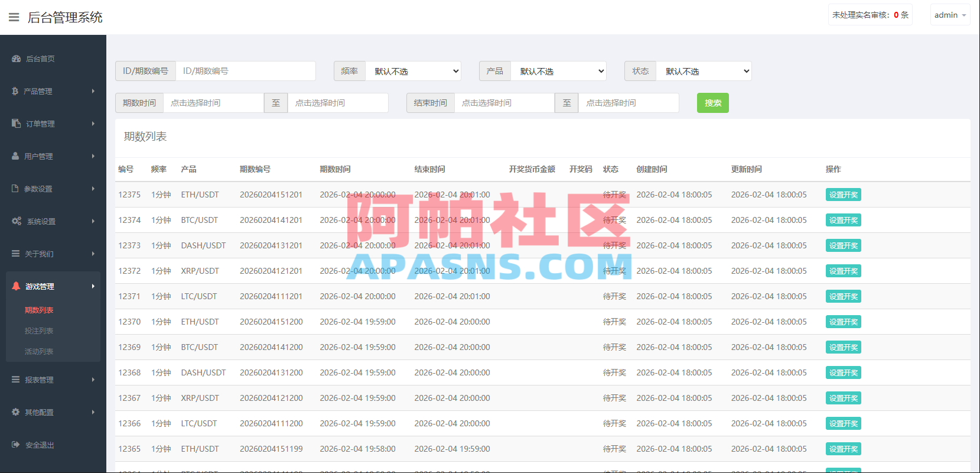Viewport: 980px width, 473px height.
Task: Click the bitcoin icon beside 产品管理
Action: (15, 91)
